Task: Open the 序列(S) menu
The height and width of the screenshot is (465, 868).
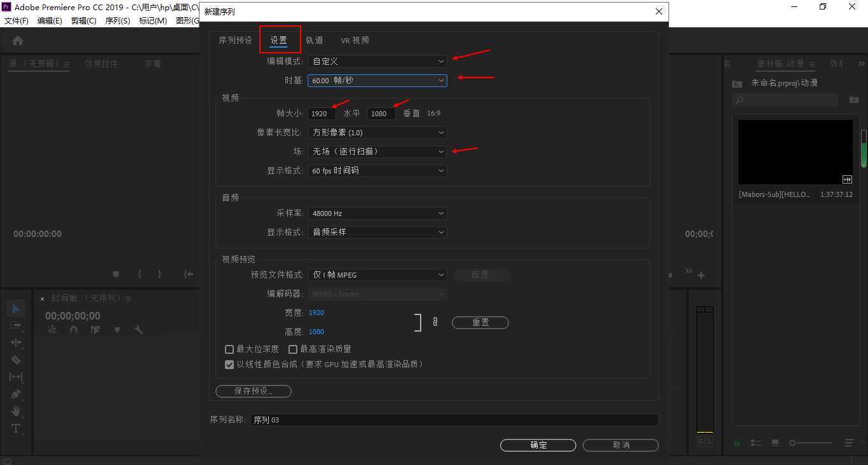Action: coord(118,20)
